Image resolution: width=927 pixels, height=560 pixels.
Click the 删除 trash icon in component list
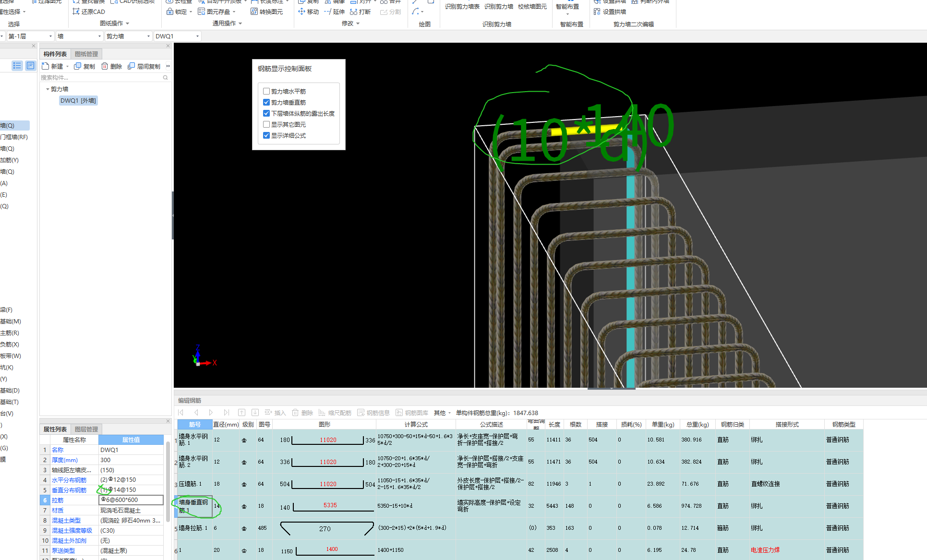coord(105,66)
